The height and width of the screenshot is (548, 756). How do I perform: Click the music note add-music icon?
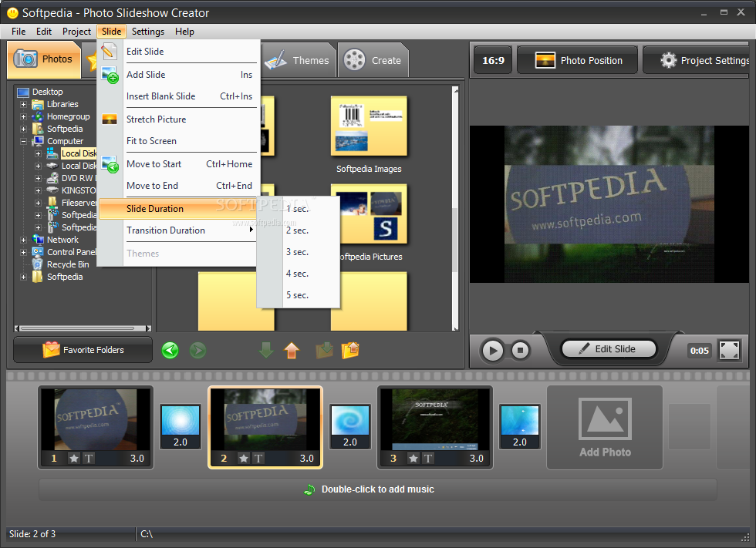[x=309, y=489]
